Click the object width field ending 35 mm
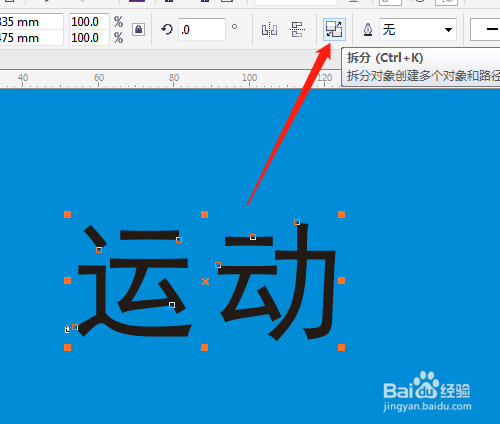Image resolution: width=500 pixels, height=424 pixels. tap(31, 22)
